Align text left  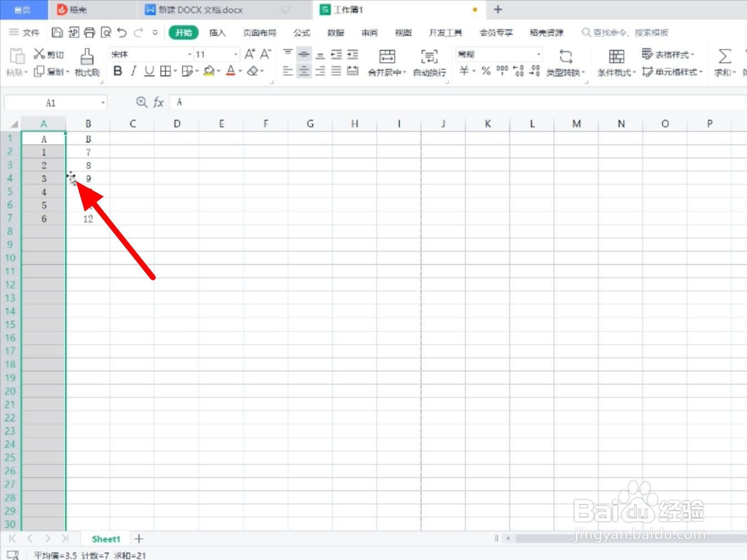coord(288,71)
